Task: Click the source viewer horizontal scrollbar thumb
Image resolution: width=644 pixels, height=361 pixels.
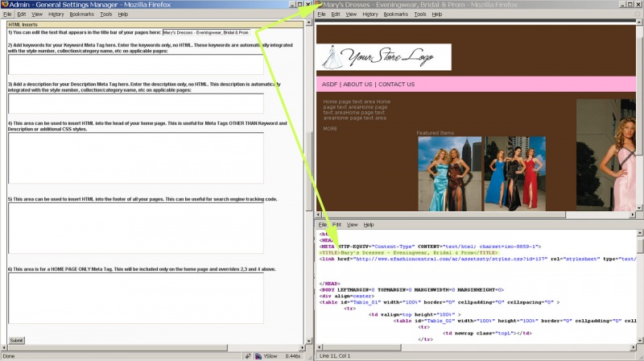Action: coord(361,347)
